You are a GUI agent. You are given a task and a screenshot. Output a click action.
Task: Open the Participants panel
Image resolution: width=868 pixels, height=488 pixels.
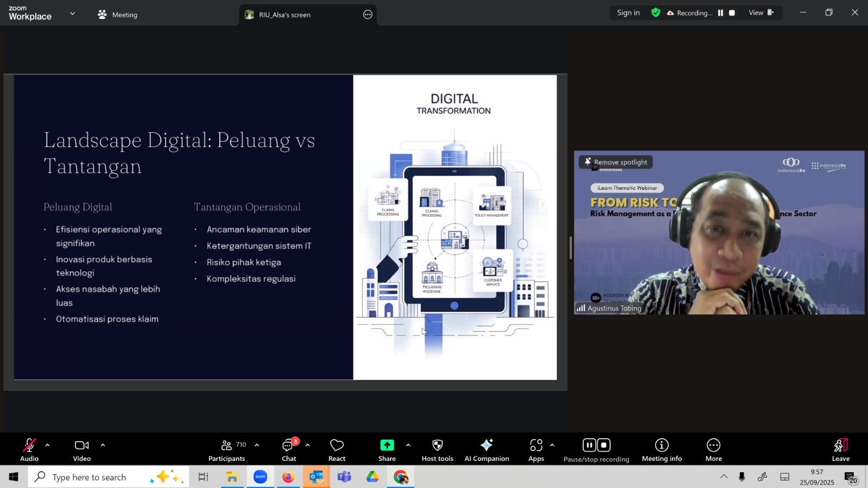(x=227, y=450)
